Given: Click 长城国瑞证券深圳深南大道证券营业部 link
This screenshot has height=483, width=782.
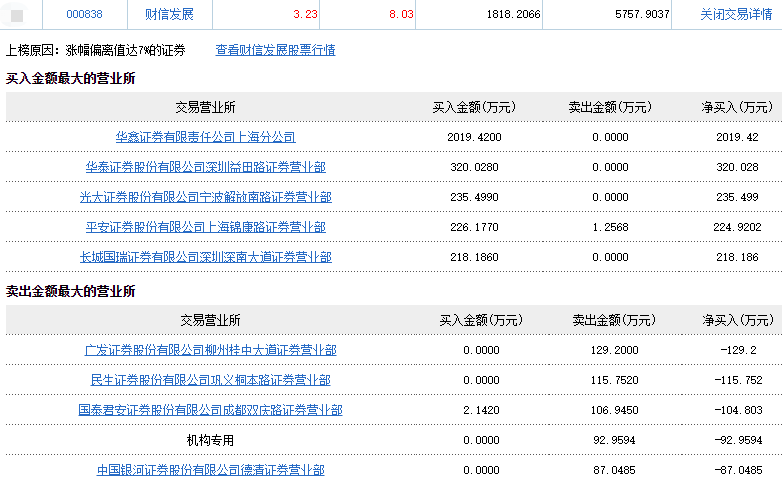Looking at the screenshot, I should tap(205, 257).
